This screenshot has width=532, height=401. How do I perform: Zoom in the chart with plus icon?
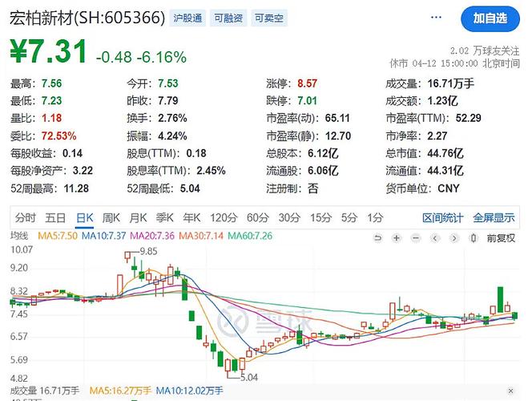coord(397,238)
